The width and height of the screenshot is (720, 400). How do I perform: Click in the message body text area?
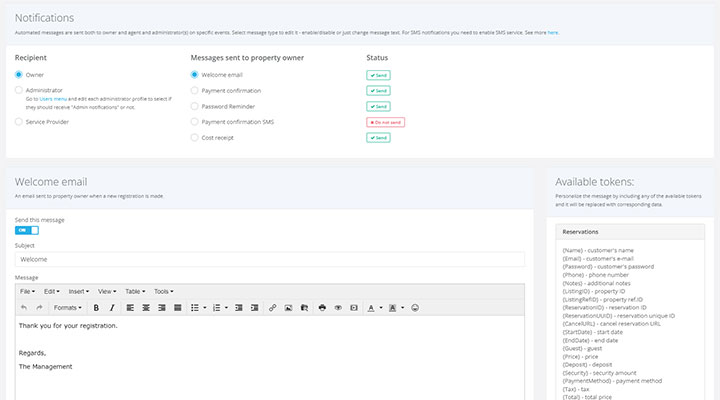pyautogui.click(x=270, y=358)
